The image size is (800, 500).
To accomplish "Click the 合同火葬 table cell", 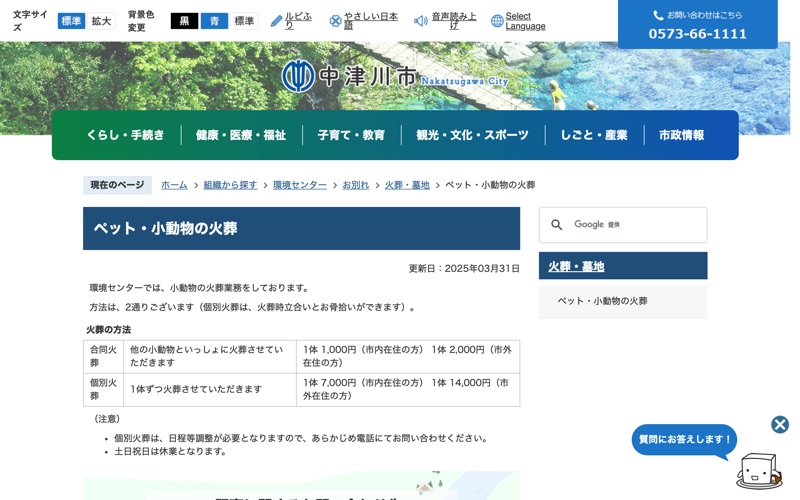I will coord(103,356).
